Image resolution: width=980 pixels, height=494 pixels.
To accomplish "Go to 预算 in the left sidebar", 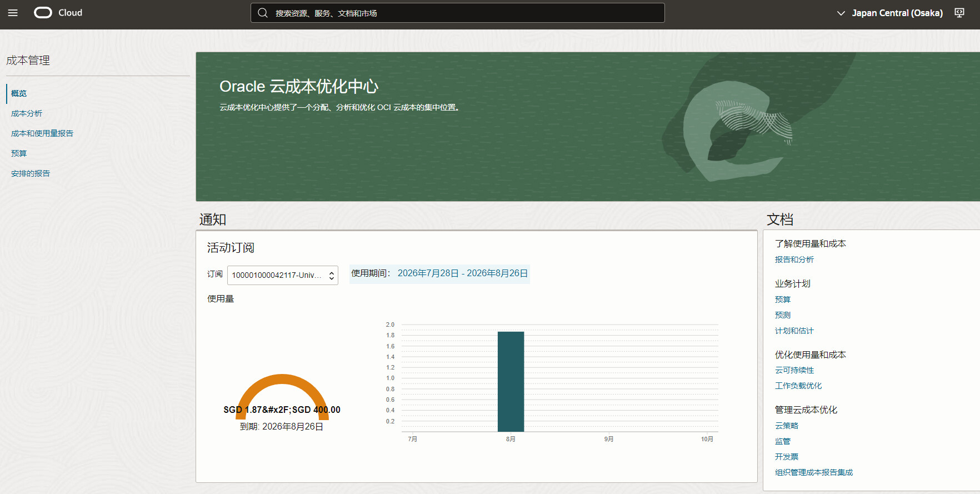I will pos(19,153).
